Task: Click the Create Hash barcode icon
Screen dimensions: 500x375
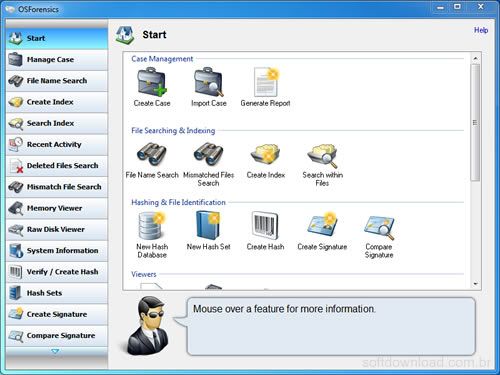Action: [265, 225]
